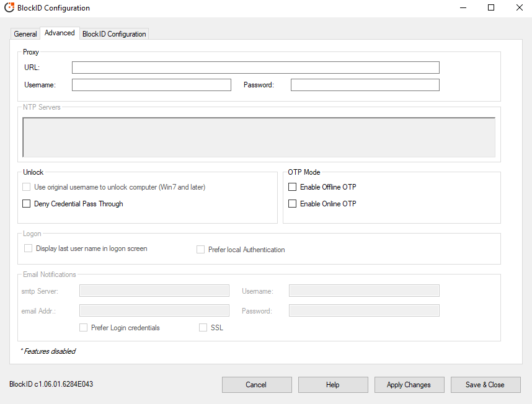Check Deny Credential Pass Through

(26, 203)
